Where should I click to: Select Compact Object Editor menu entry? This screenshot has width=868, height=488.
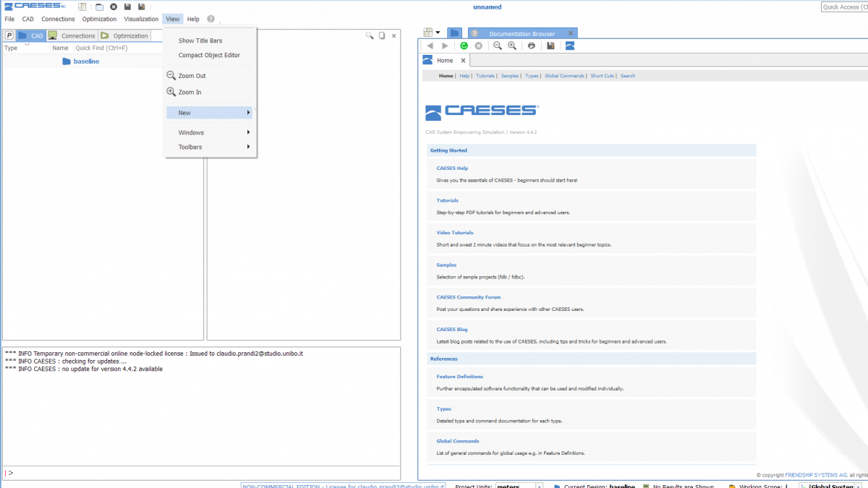click(x=210, y=55)
